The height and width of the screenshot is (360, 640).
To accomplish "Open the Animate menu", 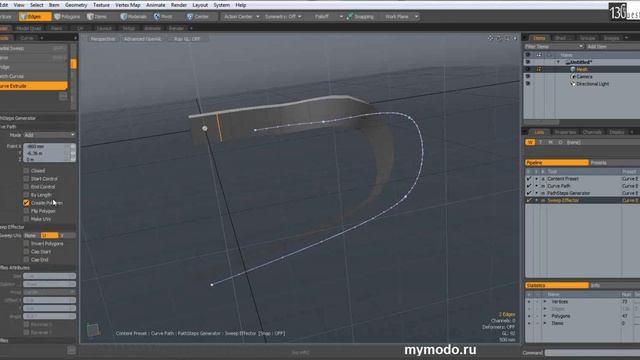I will 156,5.
